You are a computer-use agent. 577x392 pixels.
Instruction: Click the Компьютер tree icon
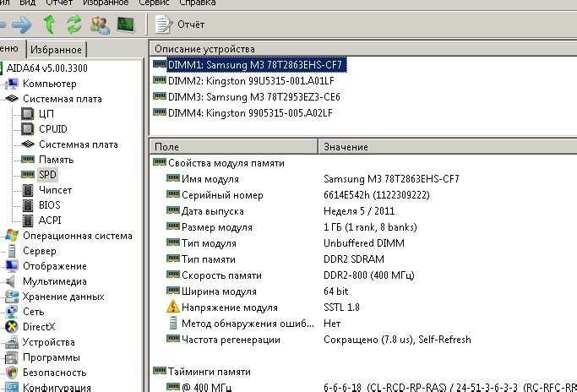[12, 84]
